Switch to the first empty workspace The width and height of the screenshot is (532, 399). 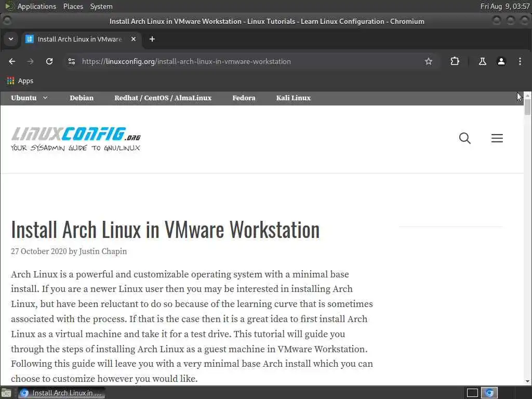(x=472, y=393)
